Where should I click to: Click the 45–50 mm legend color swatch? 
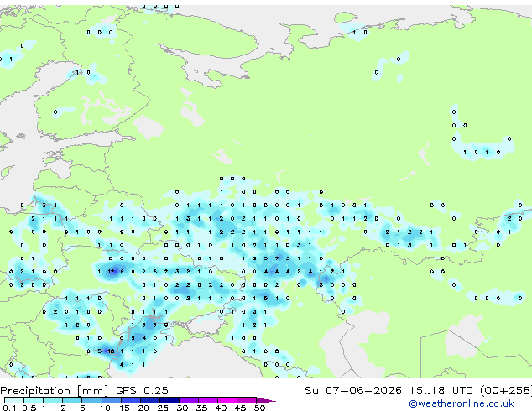(247, 400)
